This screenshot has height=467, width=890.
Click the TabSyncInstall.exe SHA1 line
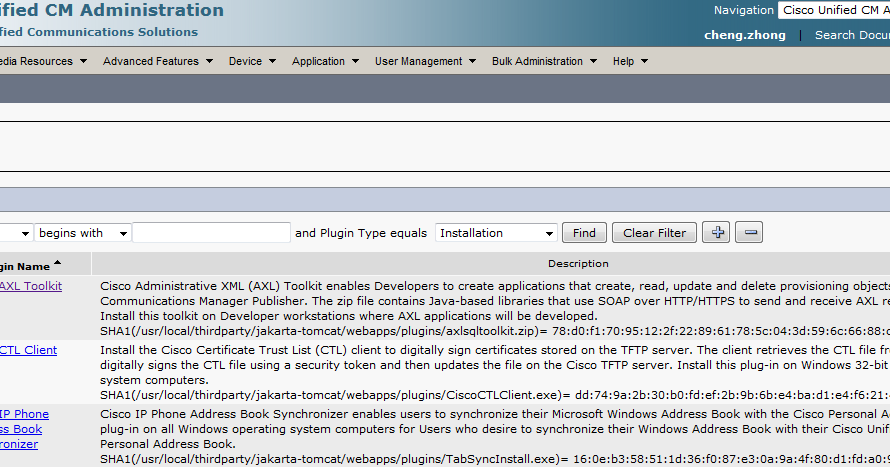(495, 459)
